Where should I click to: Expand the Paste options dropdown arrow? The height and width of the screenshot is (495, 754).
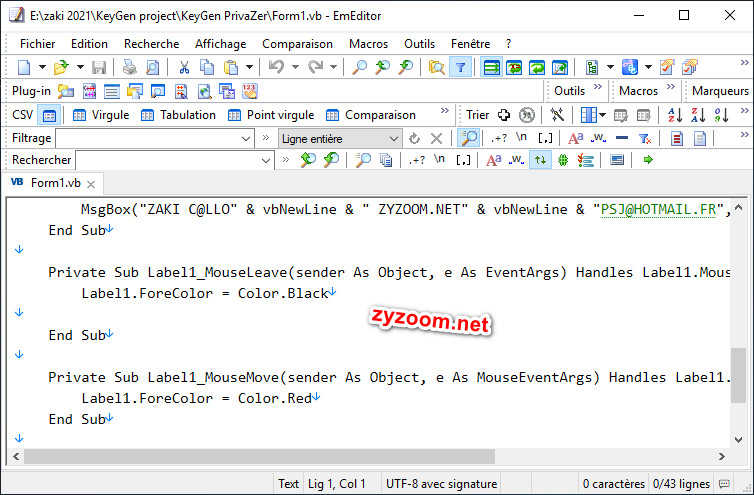coord(249,67)
